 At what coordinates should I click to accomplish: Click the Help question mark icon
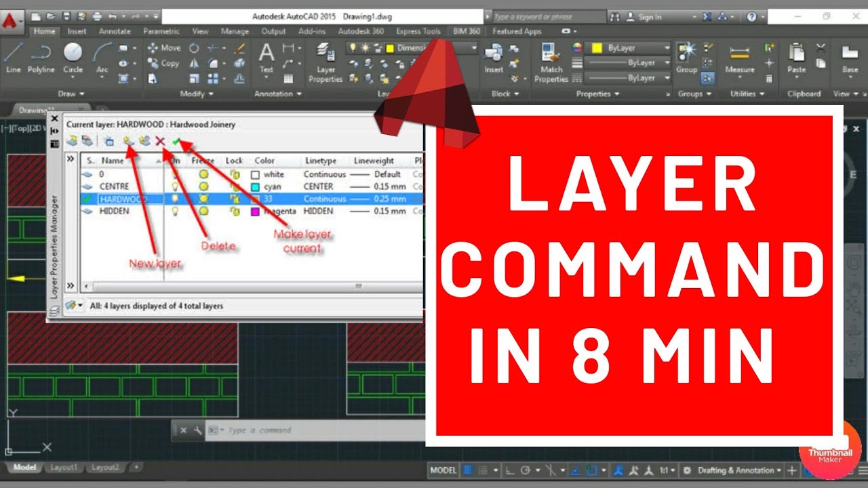click(752, 16)
